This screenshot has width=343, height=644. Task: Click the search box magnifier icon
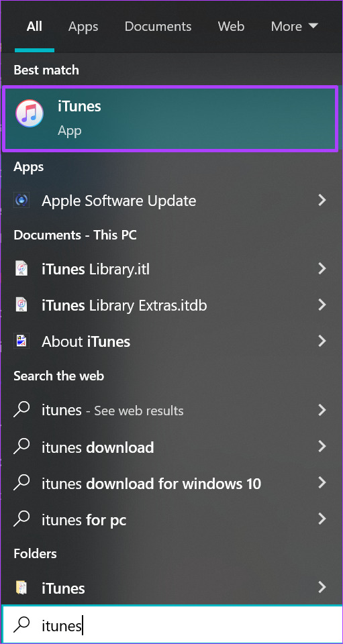coord(21,625)
